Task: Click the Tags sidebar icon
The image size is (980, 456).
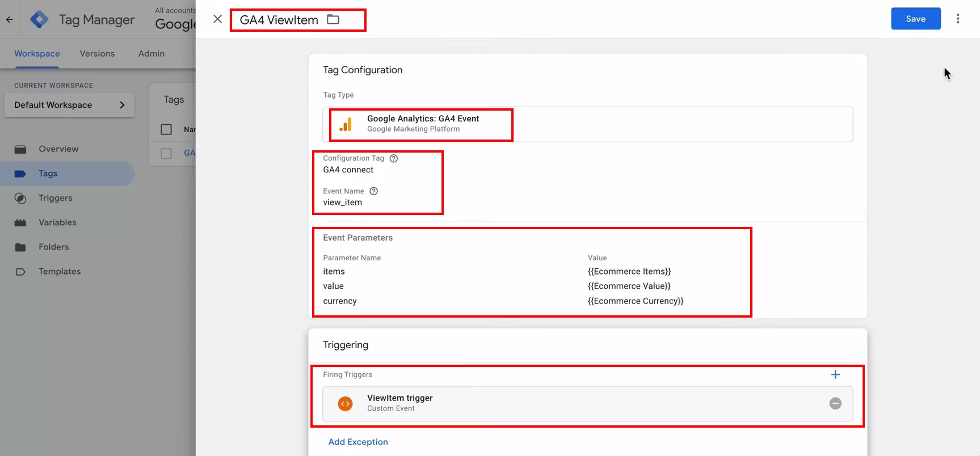Action: click(20, 174)
